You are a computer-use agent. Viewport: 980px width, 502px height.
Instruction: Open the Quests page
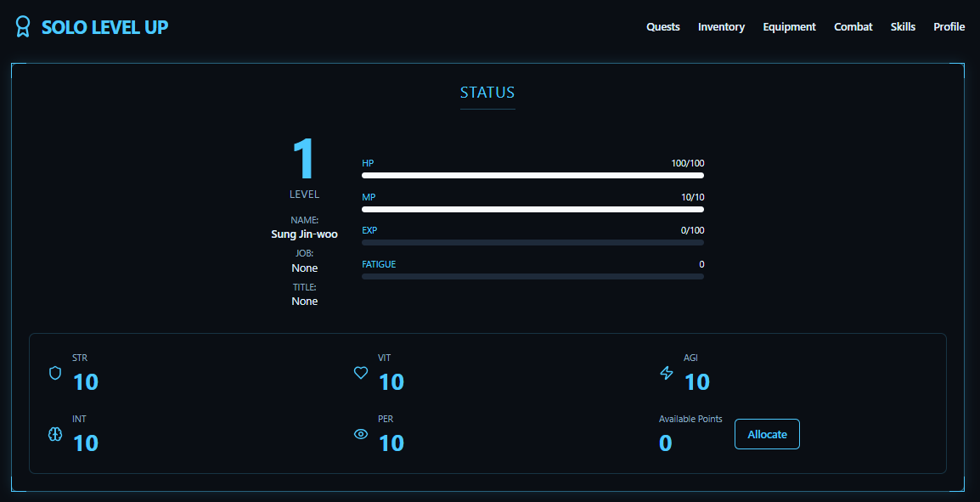pyautogui.click(x=663, y=26)
